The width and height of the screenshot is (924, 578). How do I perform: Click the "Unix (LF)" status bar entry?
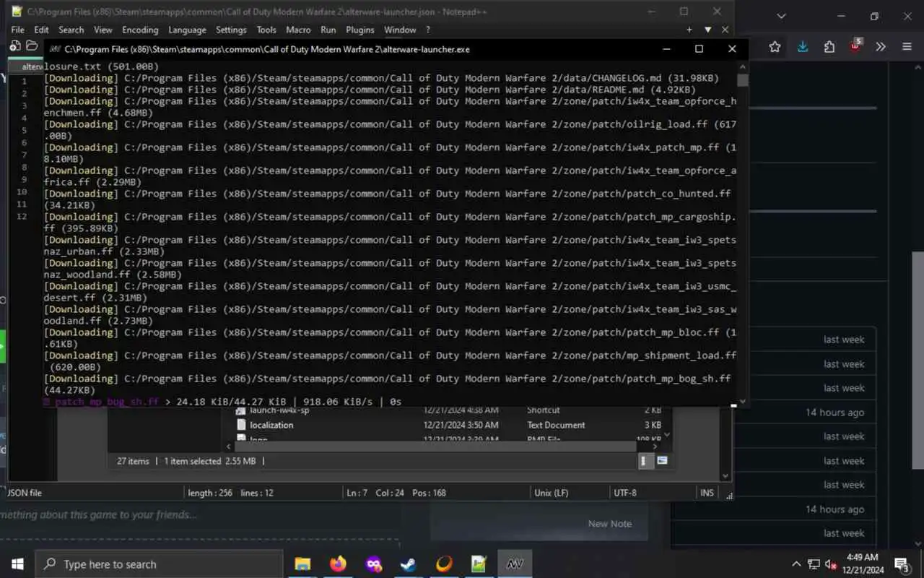tap(551, 493)
